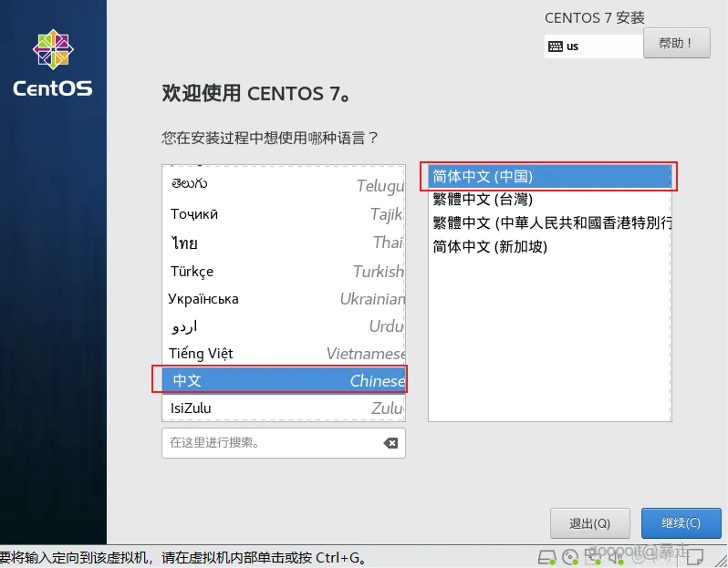Select the Urdu language row

[x=284, y=326]
